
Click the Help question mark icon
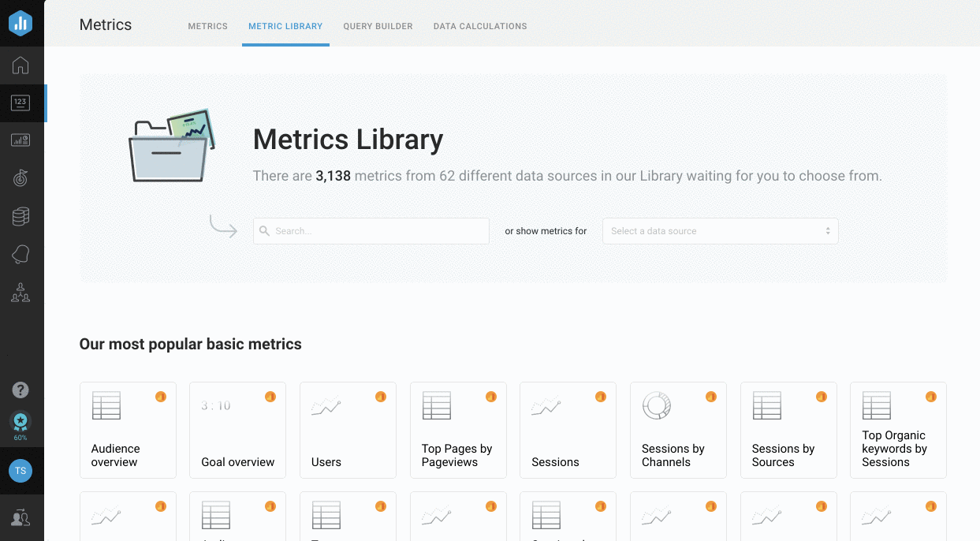click(21, 390)
